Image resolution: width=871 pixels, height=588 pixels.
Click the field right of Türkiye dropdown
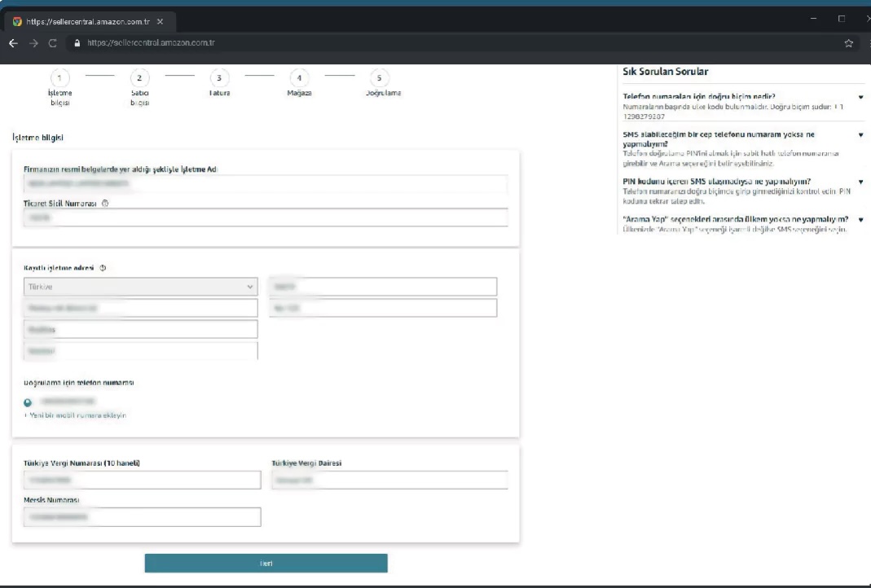[x=383, y=287]
